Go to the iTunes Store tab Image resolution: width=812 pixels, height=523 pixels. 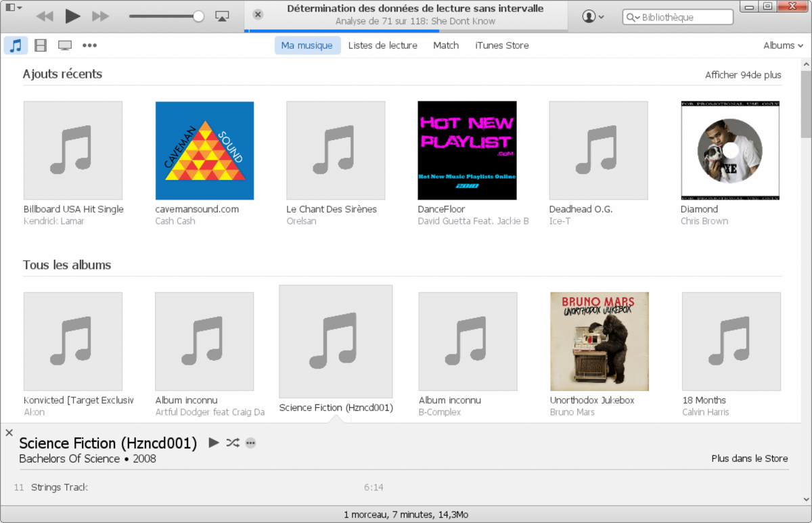coord(502,45)
